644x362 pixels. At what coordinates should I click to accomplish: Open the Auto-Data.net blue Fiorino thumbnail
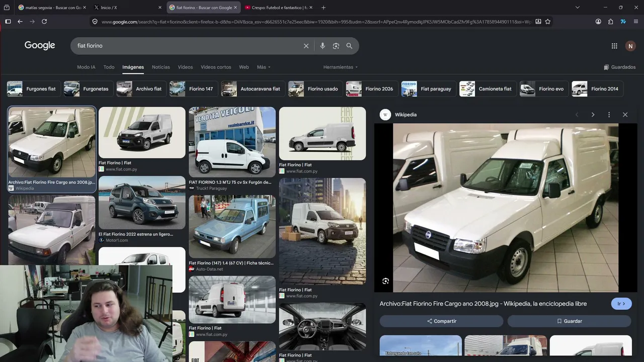coord(232,227)
